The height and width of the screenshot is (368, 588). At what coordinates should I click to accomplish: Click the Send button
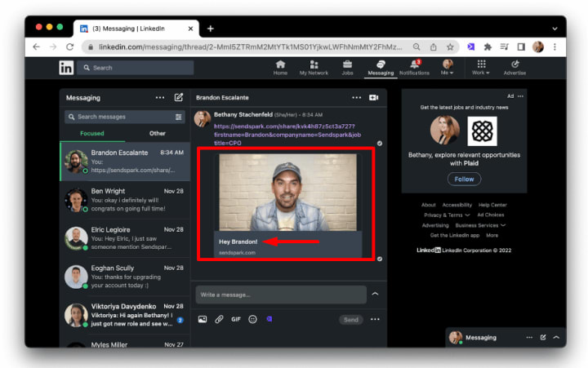pyautogui.click(x=351, y=320)
